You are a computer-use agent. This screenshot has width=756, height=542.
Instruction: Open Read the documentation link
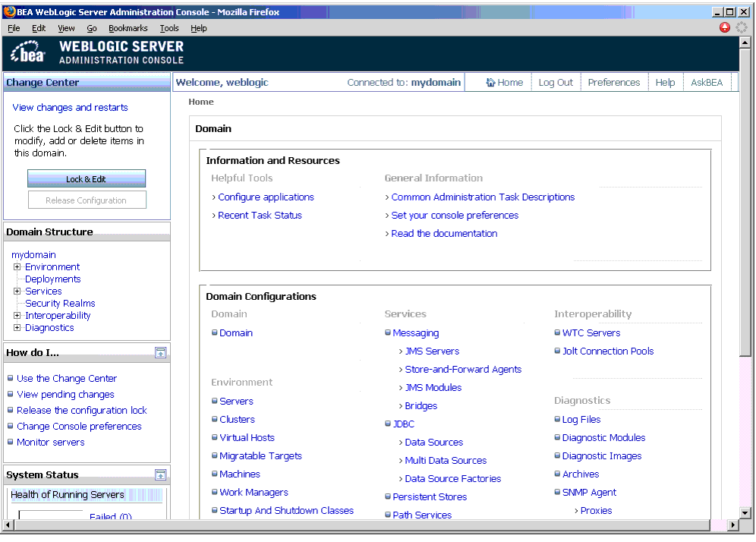[x=444, y=233]
